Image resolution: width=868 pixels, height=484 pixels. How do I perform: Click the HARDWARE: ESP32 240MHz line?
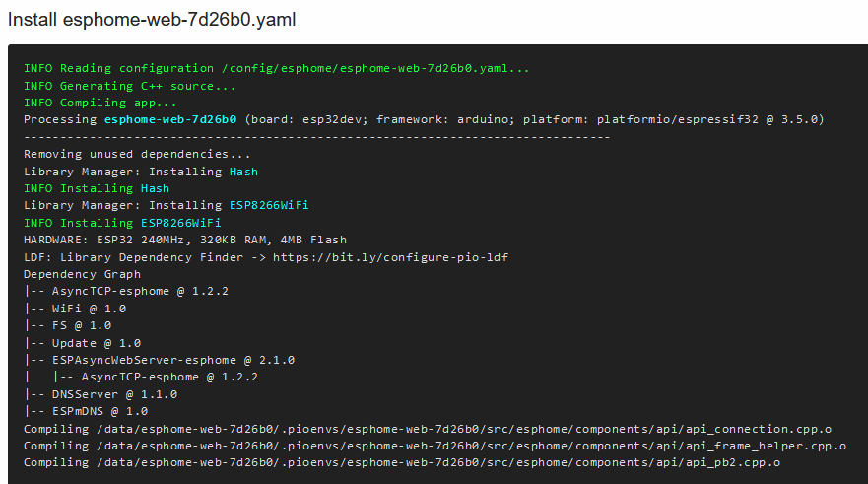coord(185,240)
